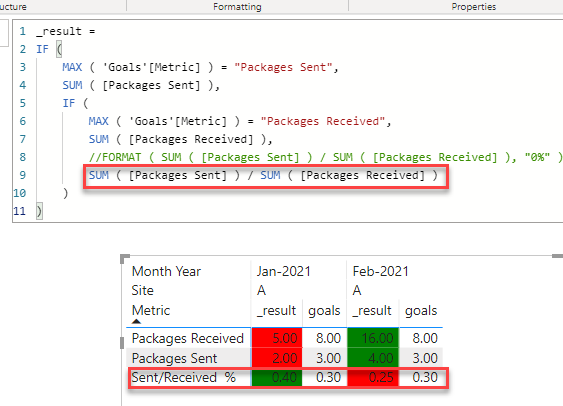Click the matrix visual left edge resize handle
The image size is (563, 406).
(122, 343)
